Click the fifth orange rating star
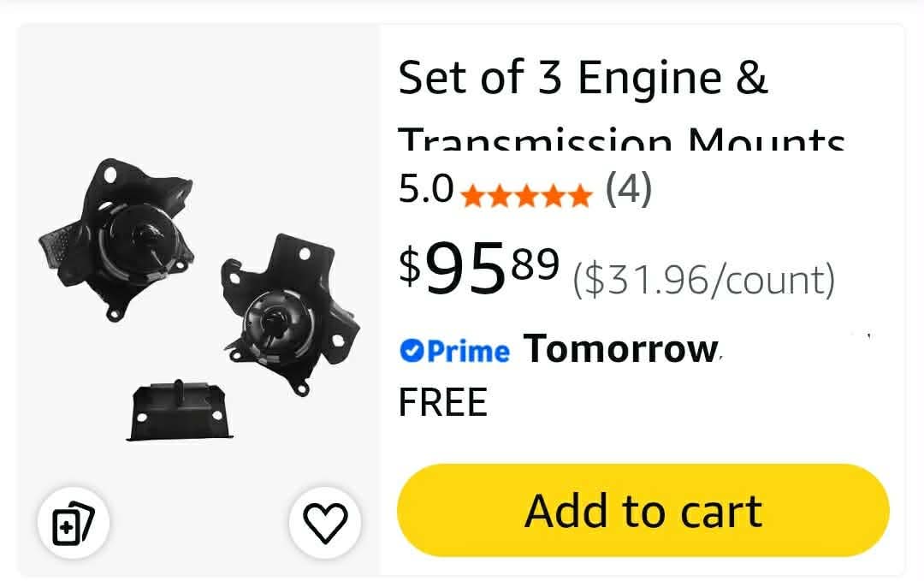The image size is (924, 581). coord(580,196)
